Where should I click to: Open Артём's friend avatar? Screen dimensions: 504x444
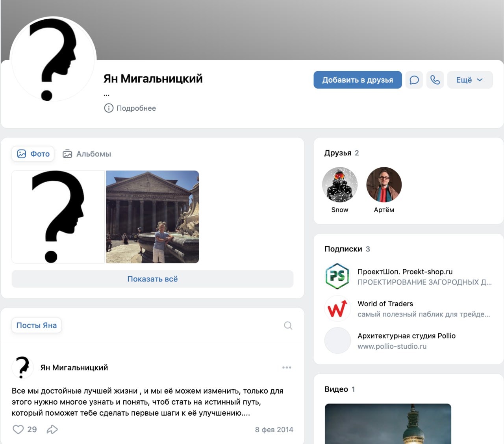coord(384,185)
